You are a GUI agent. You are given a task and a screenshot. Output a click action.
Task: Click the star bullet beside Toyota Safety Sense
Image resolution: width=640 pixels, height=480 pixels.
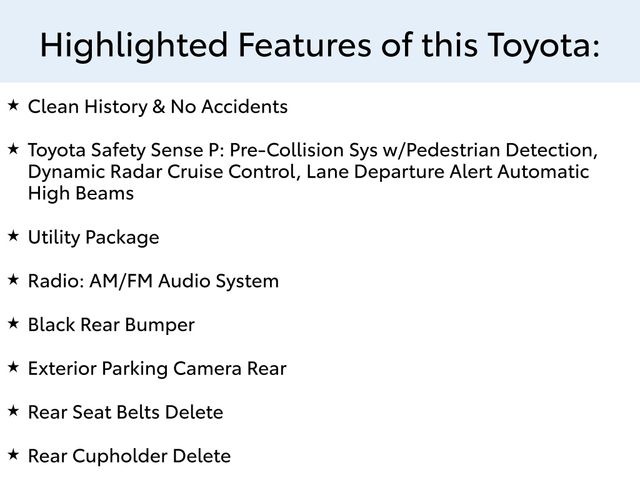coord(13,148)
